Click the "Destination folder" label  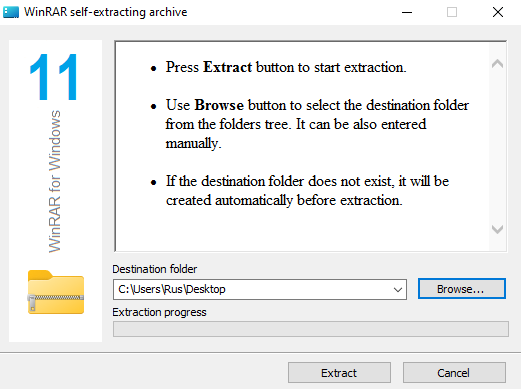coord(155,269)
